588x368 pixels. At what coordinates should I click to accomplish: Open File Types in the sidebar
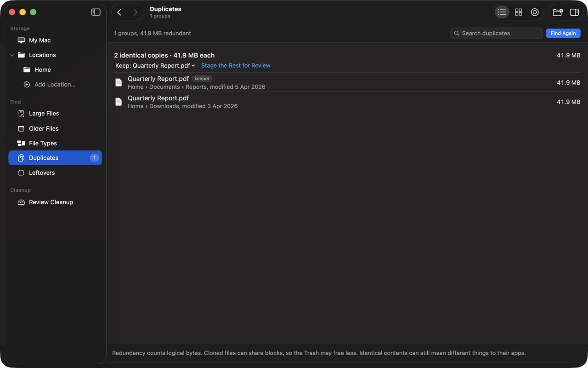[x=55, y=144]
